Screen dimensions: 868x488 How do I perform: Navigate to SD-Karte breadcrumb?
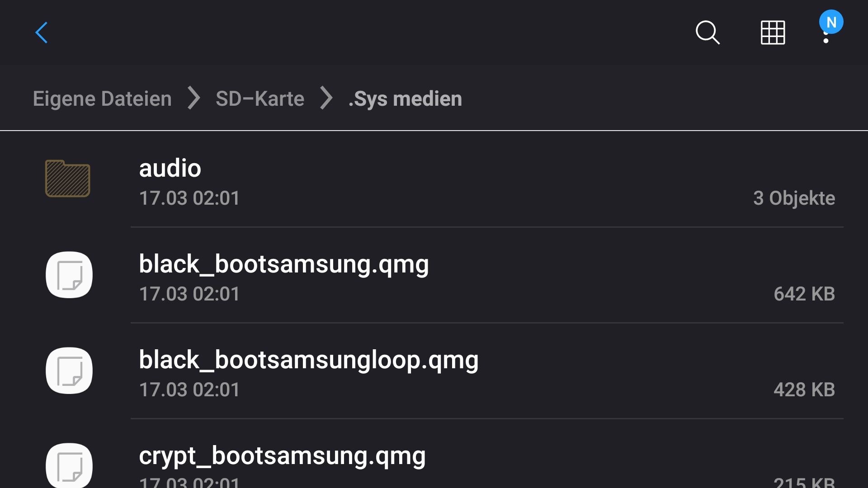tap(260, 99)
